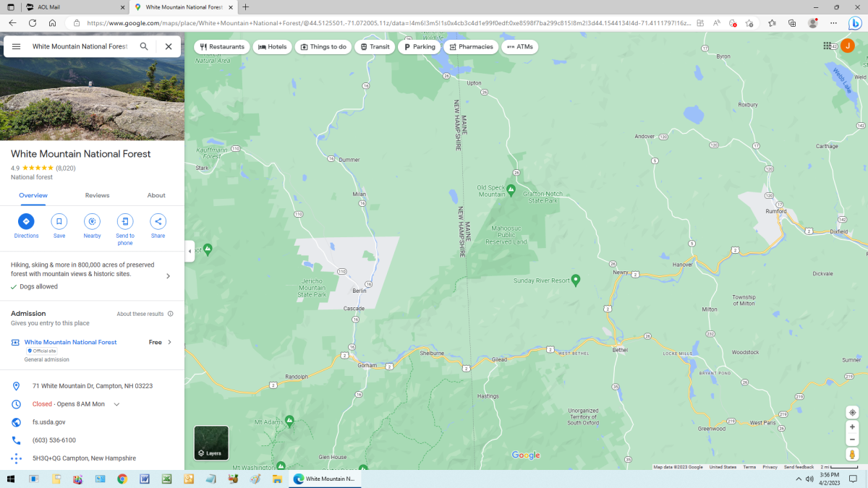Click the address 71 White Mountain Dr
The image size is (868, 488).
pyautogui.click(x=93, y=386)
